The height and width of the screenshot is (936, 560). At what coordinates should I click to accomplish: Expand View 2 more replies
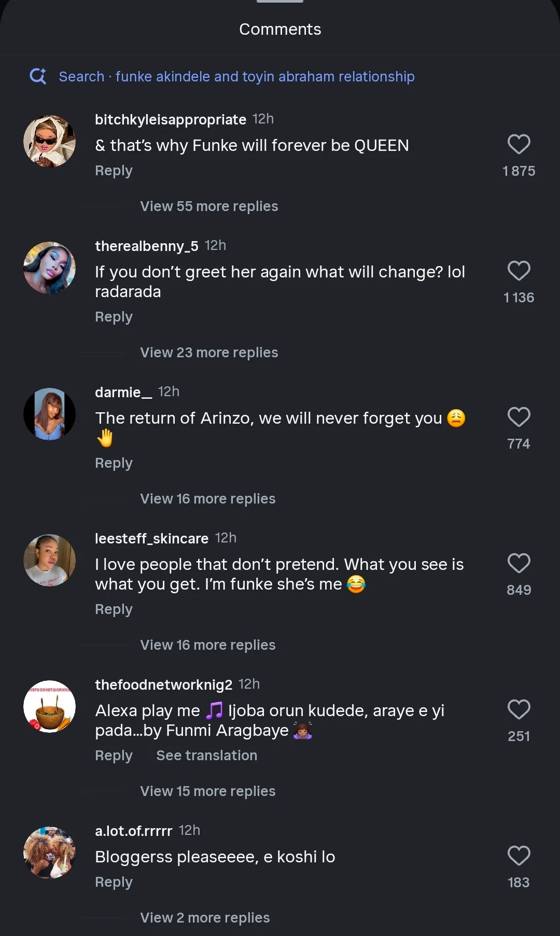click(205, 918)
